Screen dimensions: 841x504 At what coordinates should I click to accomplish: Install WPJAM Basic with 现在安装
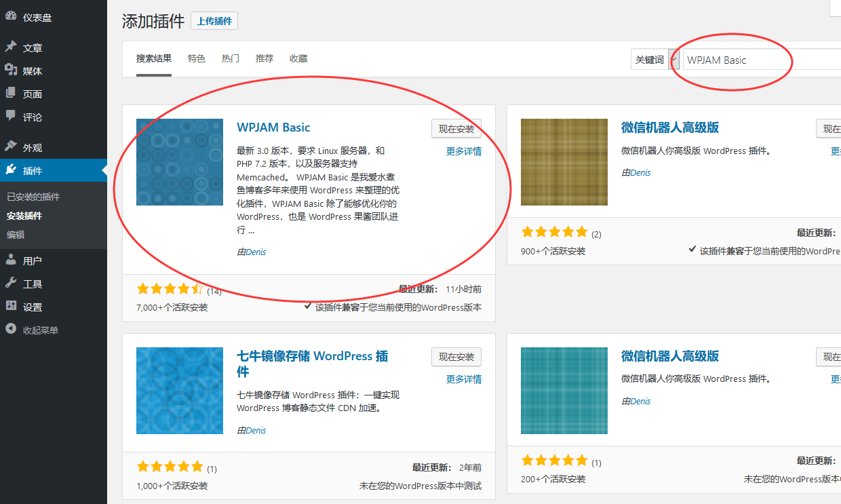[456, 129]
